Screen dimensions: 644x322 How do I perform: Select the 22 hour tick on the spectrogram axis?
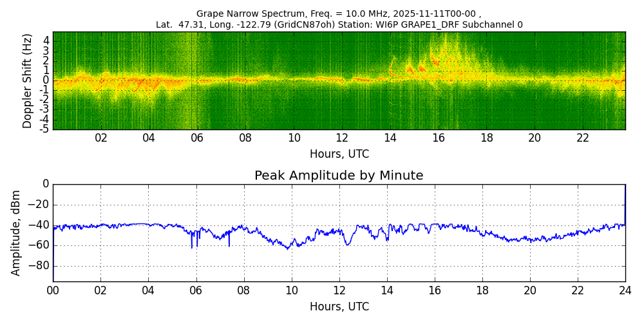click(x=583, y=138)
